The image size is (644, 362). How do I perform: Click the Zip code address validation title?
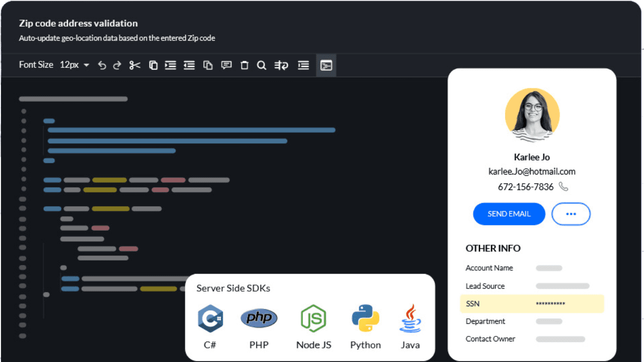78,23
